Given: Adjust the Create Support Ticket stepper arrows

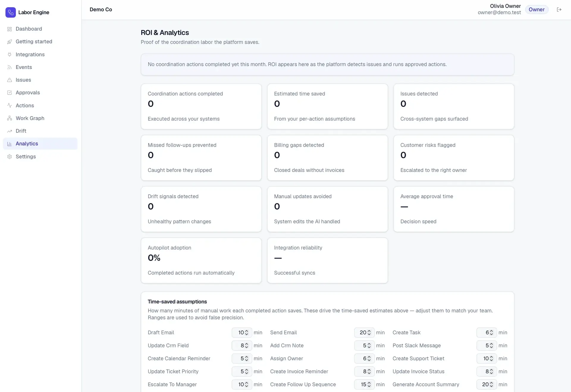Looking at the screenshot, I should tap(491, 359).
